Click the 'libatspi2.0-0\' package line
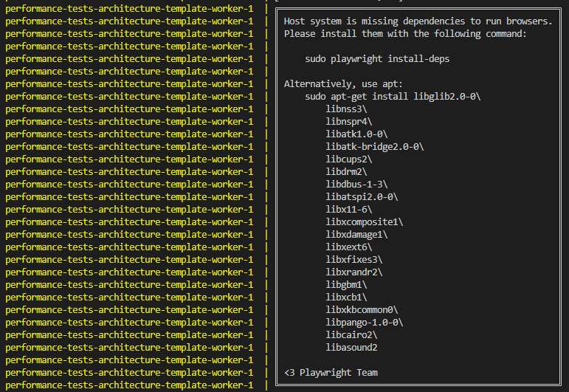Viewport: 569px width, 392px height. pyautogui.click(x=362, y=196)
